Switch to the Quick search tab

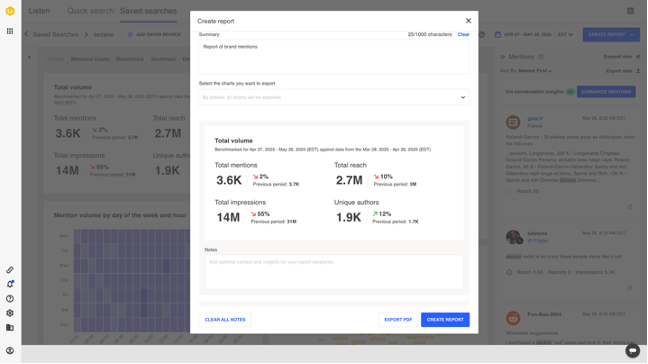point(90,11)
